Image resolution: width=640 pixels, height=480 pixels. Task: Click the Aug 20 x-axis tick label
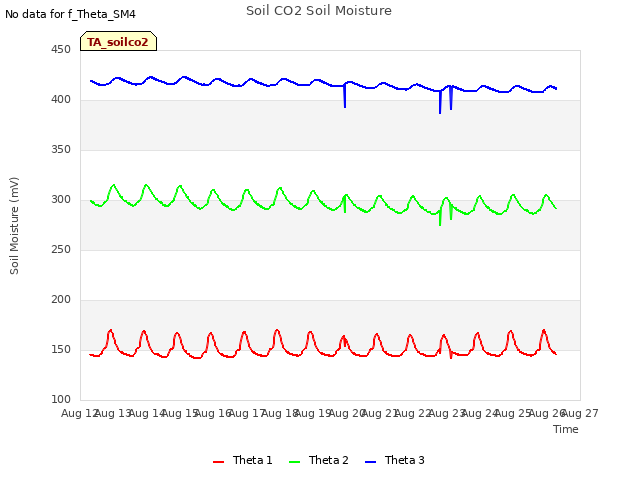coord(347,413)
